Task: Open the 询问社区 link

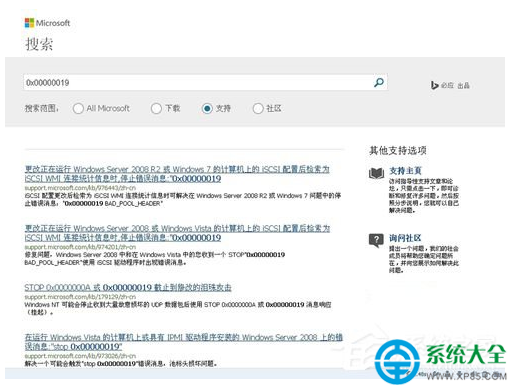Action: coord(405,238)
